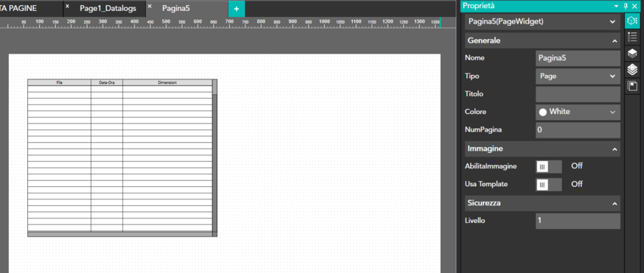
Task: Open the stacked layers panel icon
Action: click(x=632, y=53)
